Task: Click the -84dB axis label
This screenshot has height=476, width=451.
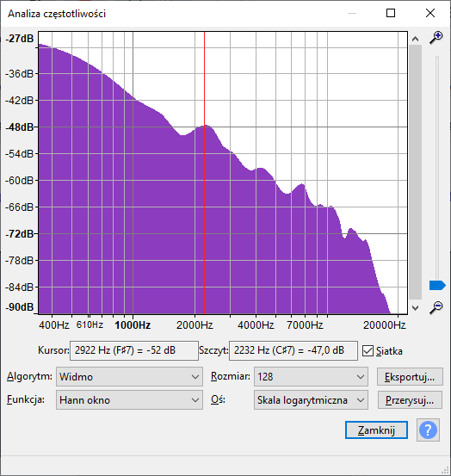Action: 20,287
